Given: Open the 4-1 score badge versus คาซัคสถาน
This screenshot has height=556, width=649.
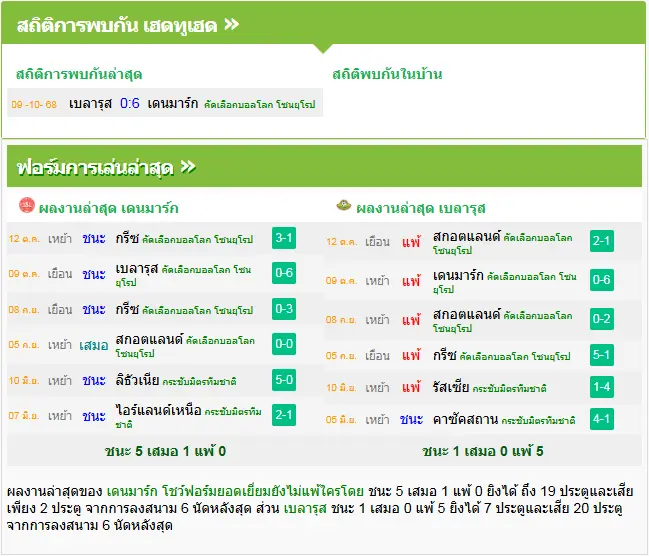Looking at the screenshot, I should 601,419.
